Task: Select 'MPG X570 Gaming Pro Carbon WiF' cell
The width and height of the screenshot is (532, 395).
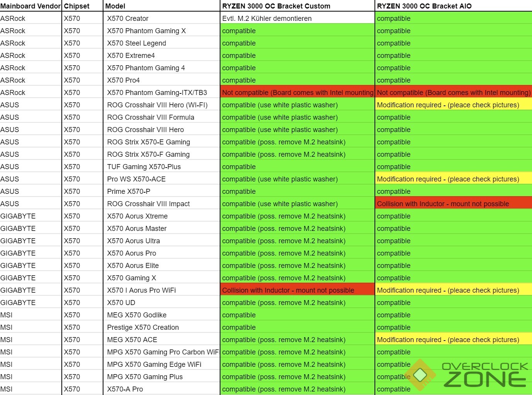Action: (x=161, y=352)
